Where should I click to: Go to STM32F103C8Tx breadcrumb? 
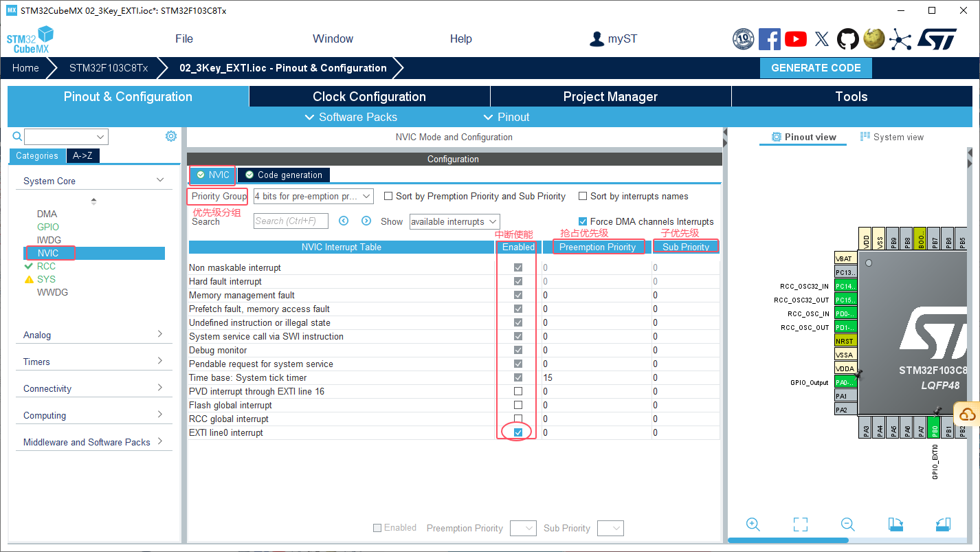click(109, 68)
